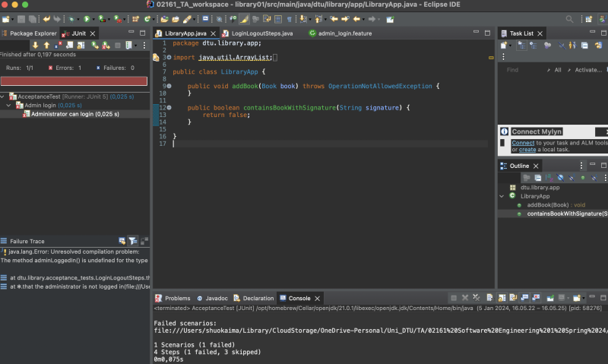Viewport: 608px width, 364px height.
Task: Click the Open Type toolbar icon
Action: coord(164,19)
